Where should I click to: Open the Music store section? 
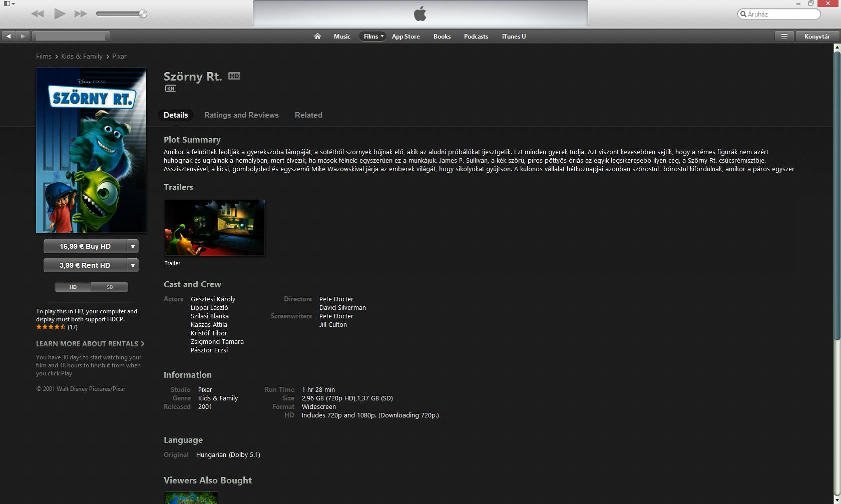[342, 36]
